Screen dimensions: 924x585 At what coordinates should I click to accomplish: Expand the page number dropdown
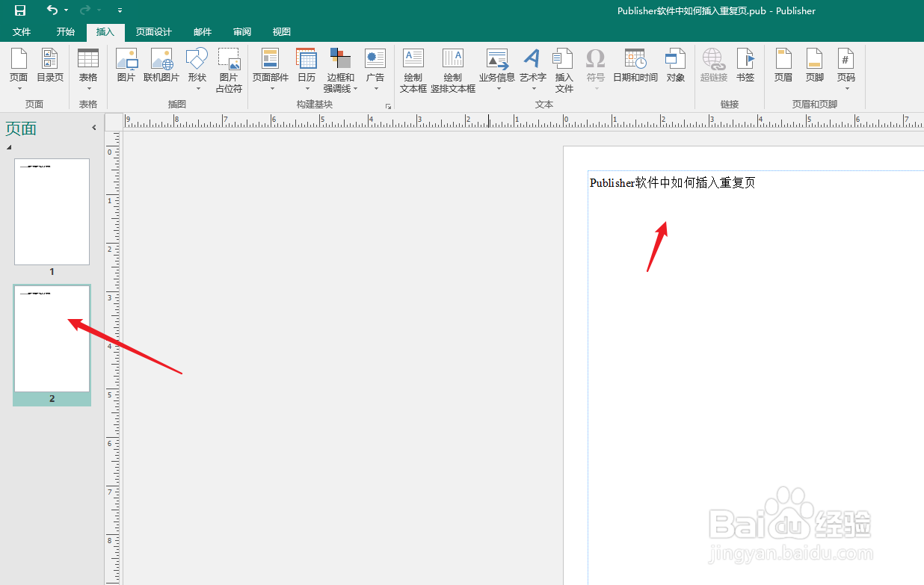tap(846, 88)
